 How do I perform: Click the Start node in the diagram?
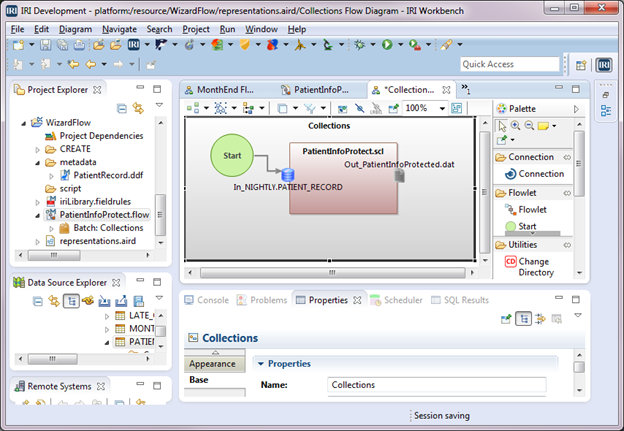[x=232, y=155]
